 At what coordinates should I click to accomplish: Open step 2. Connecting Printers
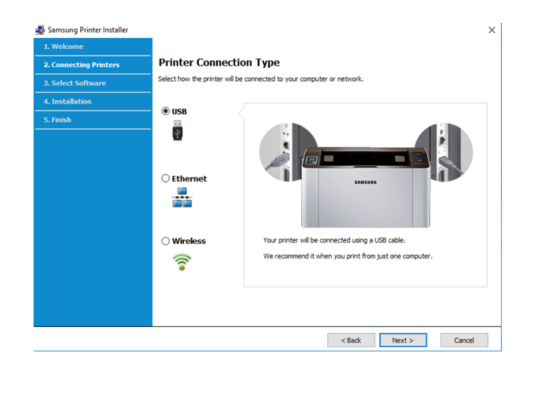[93, 65]
